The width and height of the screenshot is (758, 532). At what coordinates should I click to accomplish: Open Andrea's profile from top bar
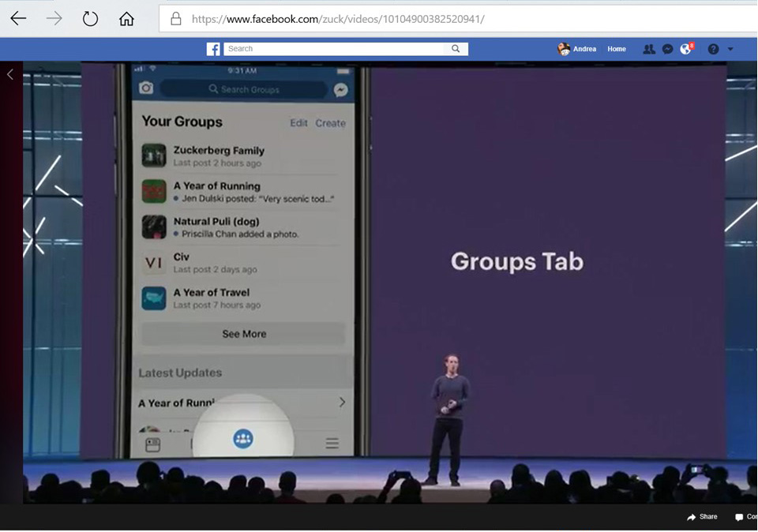577,49
